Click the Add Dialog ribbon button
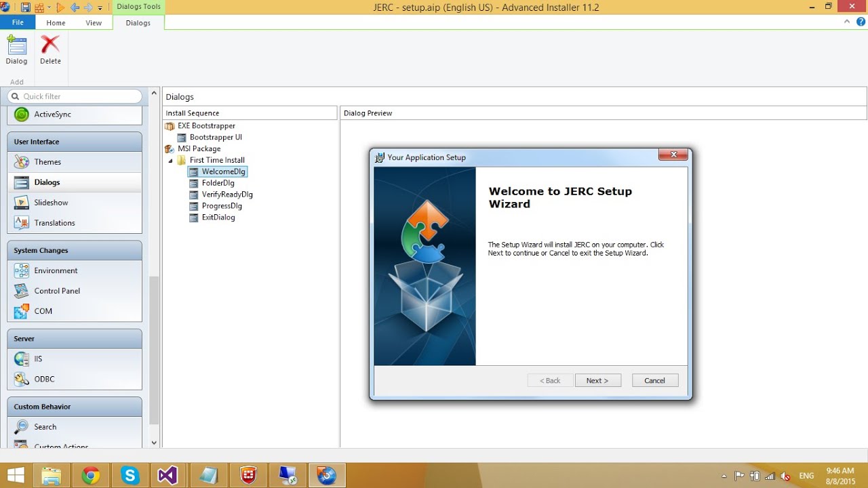Viewport: 868px width, 488px height. point(16,50)
